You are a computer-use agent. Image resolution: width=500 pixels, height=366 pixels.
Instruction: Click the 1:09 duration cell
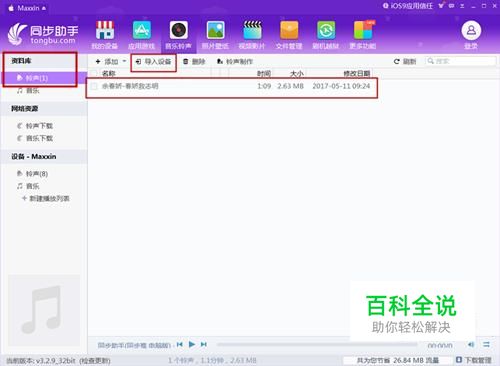264,86
